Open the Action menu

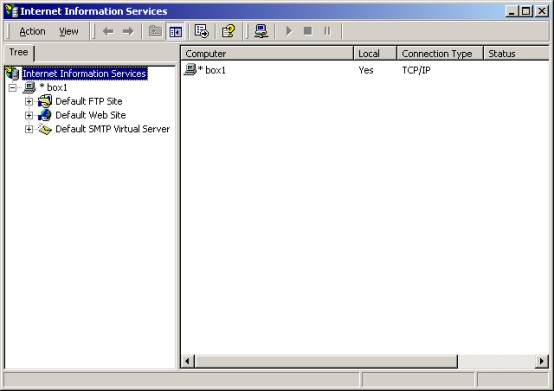32,32
